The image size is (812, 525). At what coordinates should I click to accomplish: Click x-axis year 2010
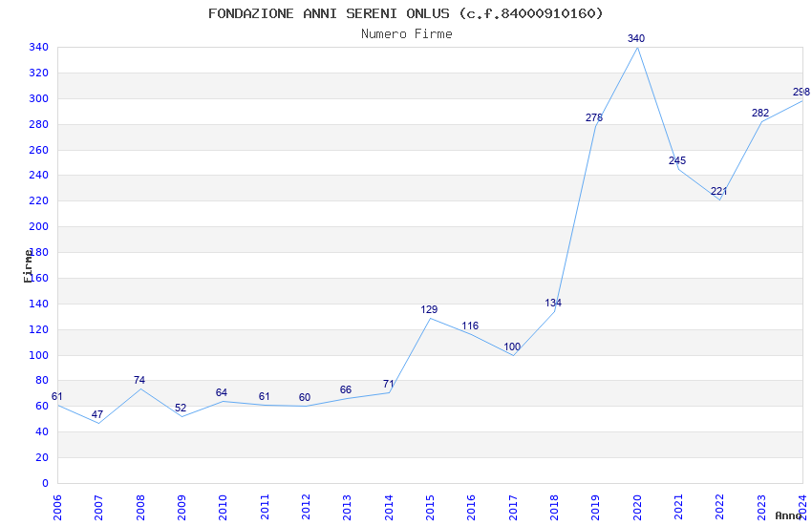point(223,508)
